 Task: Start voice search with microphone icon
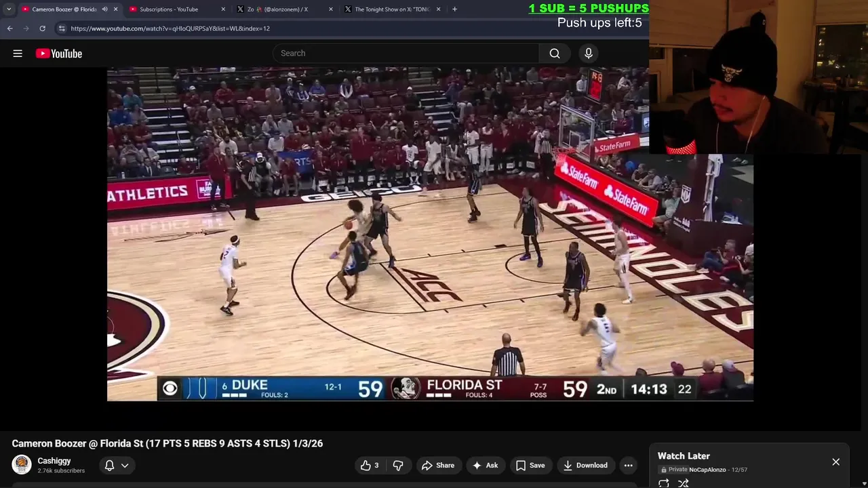[x=589, y=54]
